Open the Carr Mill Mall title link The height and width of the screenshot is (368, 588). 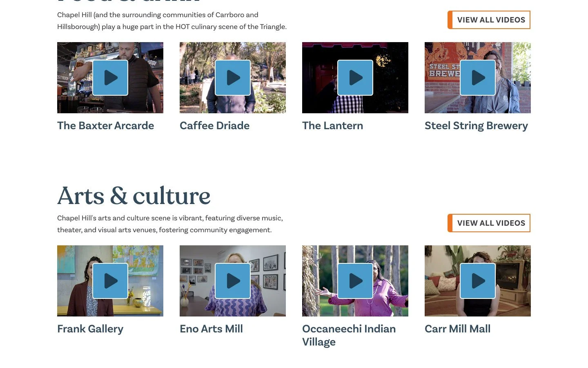[x=457, y=329]
